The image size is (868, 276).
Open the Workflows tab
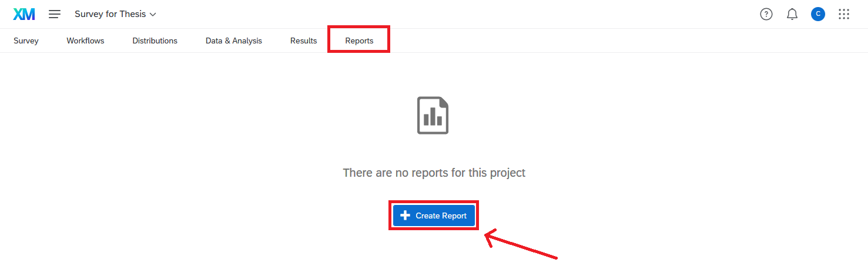85,41
